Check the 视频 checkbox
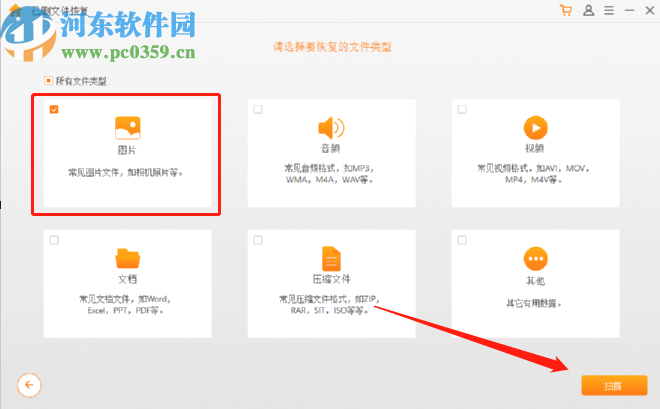 coord(462,109)
